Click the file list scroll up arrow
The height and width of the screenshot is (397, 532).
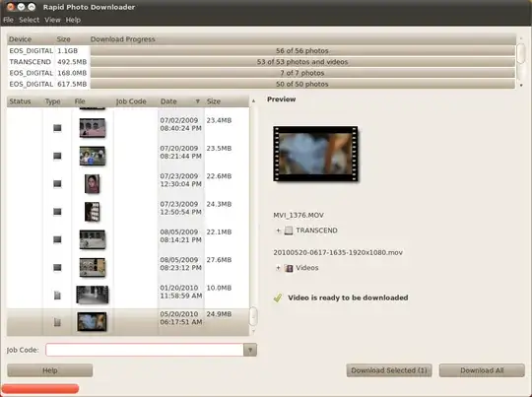click(x=253, y=101)
